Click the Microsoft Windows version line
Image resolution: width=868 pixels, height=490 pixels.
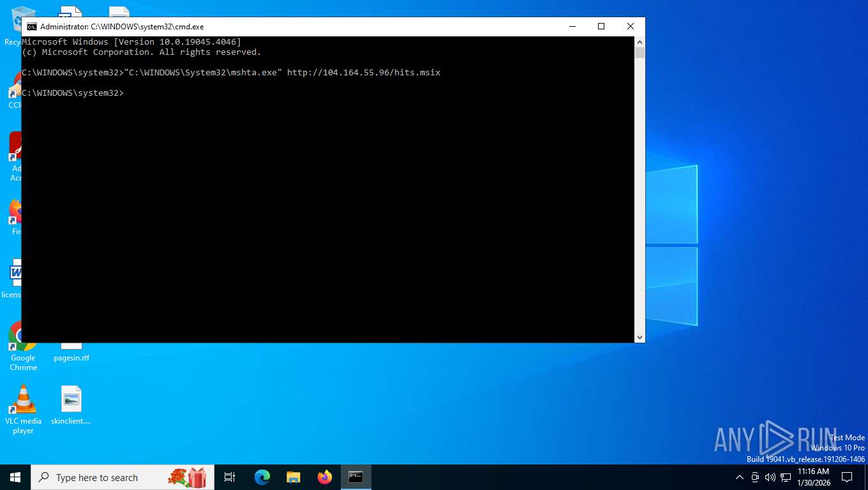point(131,42)
